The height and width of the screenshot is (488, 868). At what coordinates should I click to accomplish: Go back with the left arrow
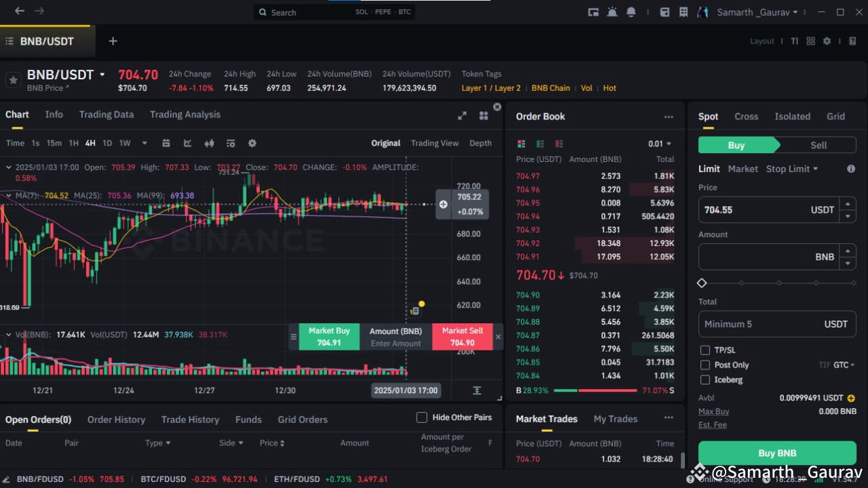coord(19,11)
